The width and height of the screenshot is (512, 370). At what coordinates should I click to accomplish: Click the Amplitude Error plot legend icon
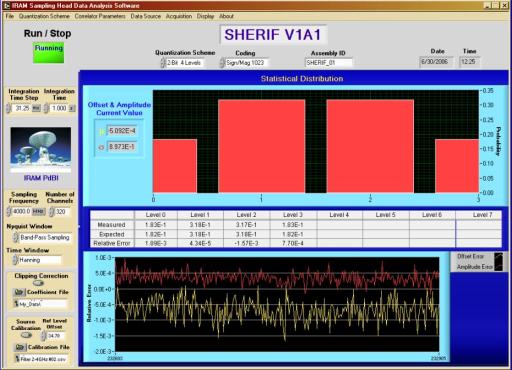(499, 267)
